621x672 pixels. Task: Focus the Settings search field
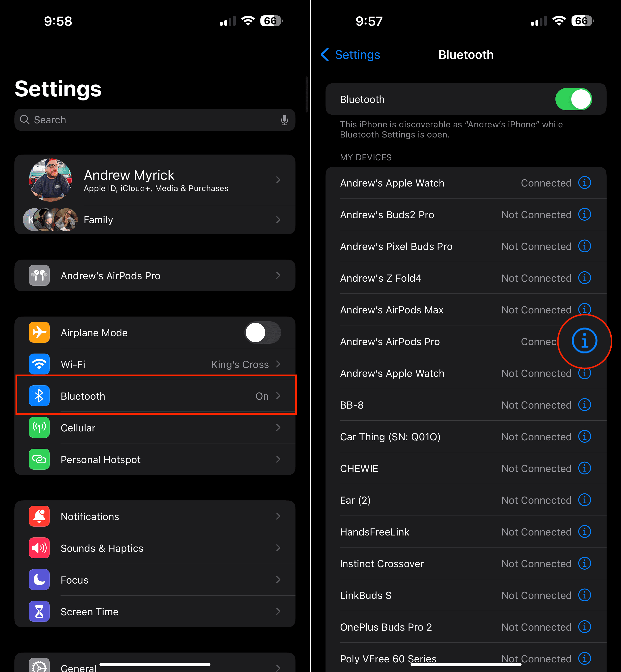click(155, 120)
